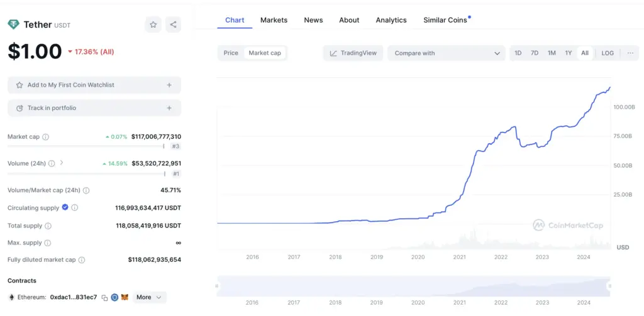644x316 pixels.
Task: Click the 2021 label on main chart axis
Action: pos(459,257)
